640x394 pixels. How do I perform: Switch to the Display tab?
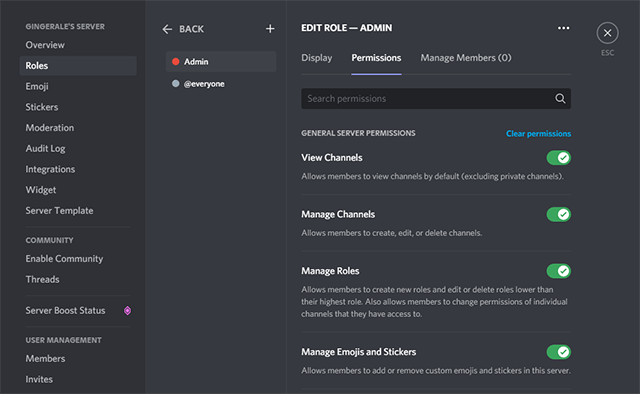317,58
